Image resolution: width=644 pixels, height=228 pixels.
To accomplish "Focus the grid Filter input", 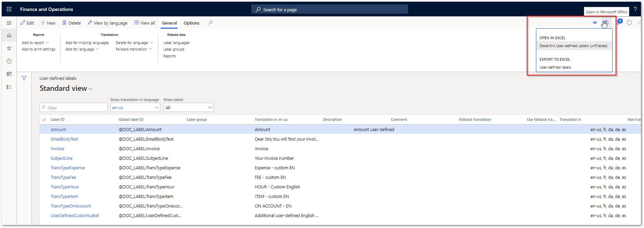I will click(x=73, y=108).
